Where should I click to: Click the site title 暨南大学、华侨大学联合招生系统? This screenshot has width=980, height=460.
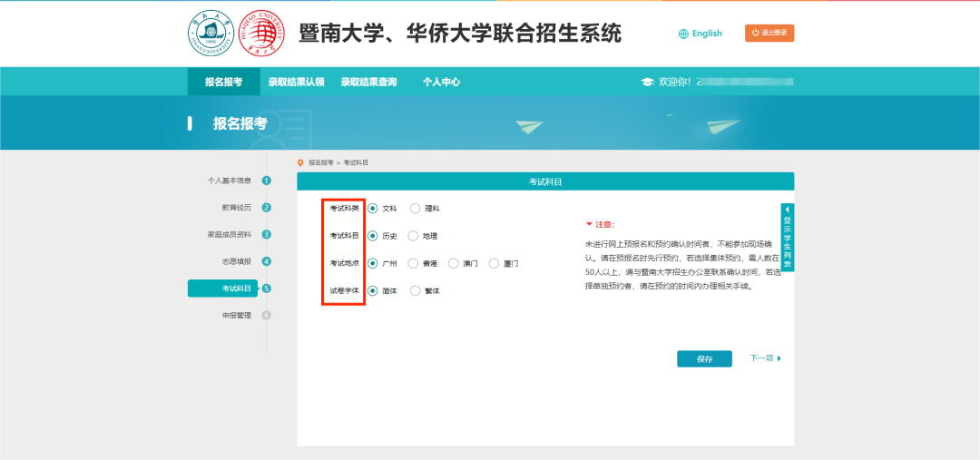click(460, 34)
